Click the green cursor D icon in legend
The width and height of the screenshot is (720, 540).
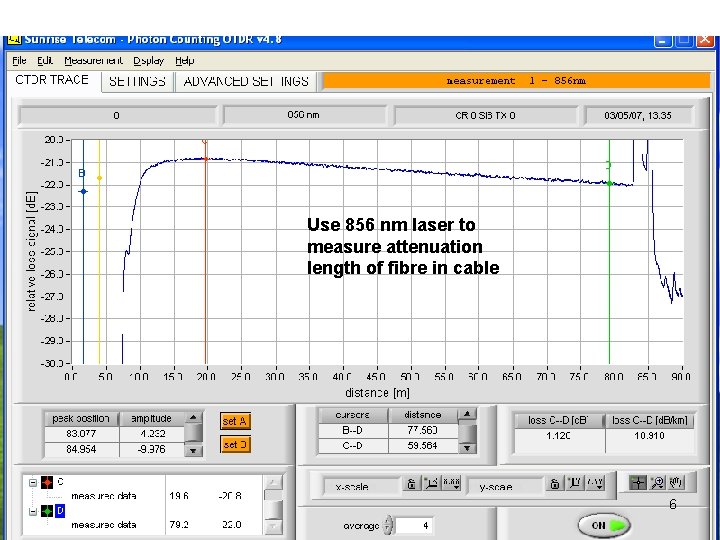tap(47, 511)
